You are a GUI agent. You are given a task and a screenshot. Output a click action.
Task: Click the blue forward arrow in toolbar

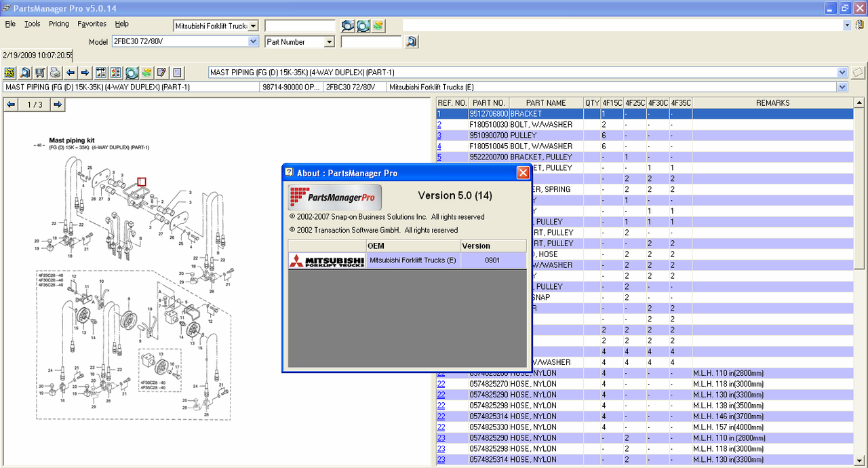click(85, 73)
